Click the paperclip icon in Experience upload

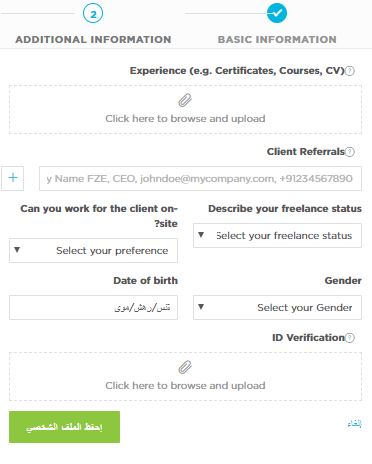tap(185, 100)
